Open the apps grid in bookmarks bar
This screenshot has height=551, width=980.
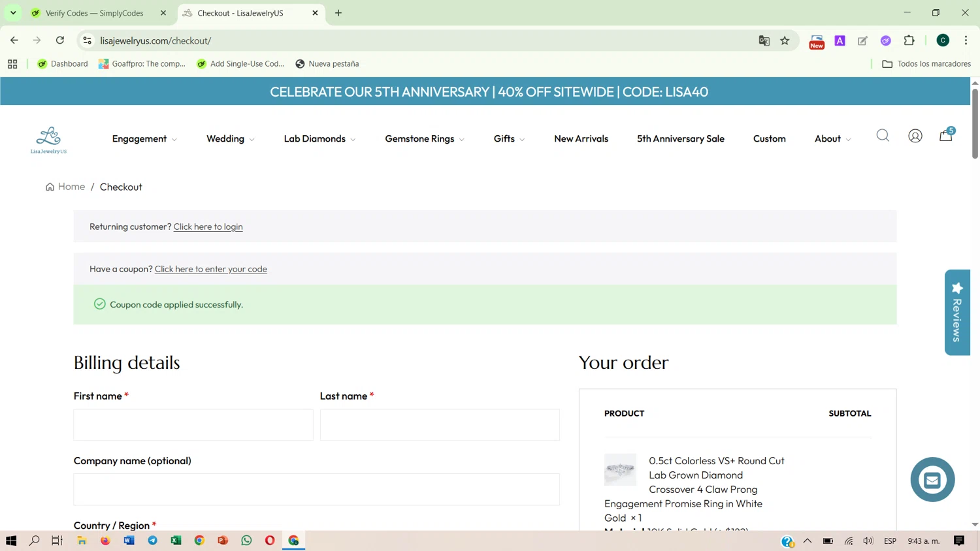click(12, 64)
